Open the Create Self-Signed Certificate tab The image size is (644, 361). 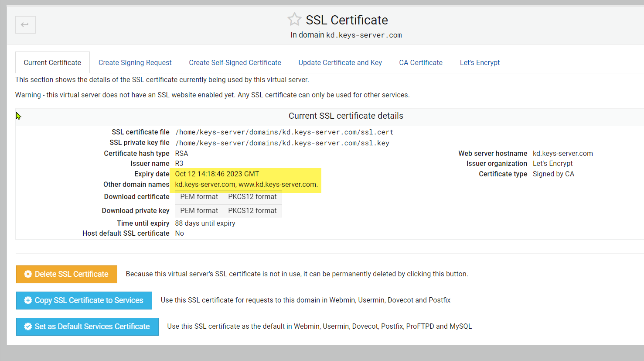[235, 62]
